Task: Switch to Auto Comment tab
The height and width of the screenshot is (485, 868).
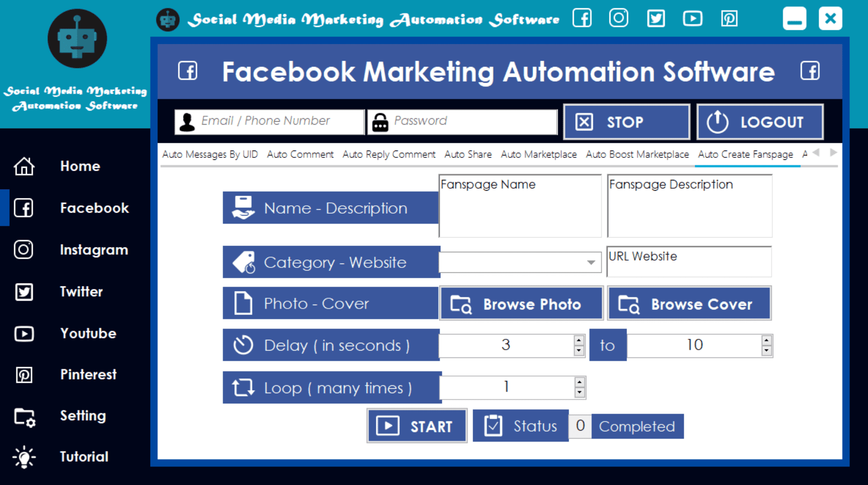Action: point(300,154)
